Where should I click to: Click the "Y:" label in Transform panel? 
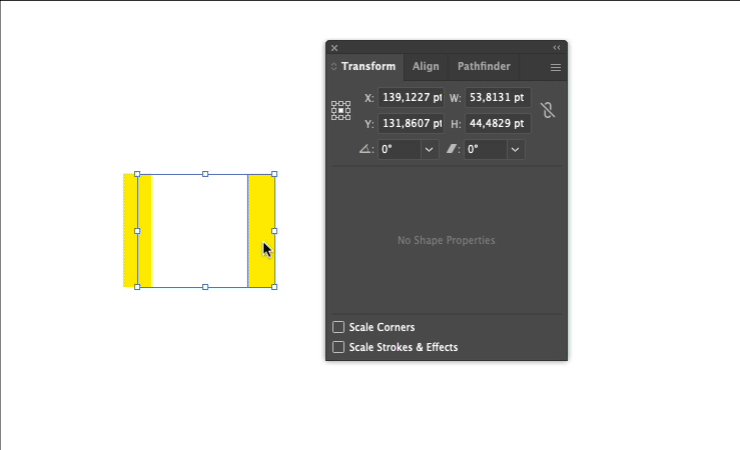tap(369, 124)
